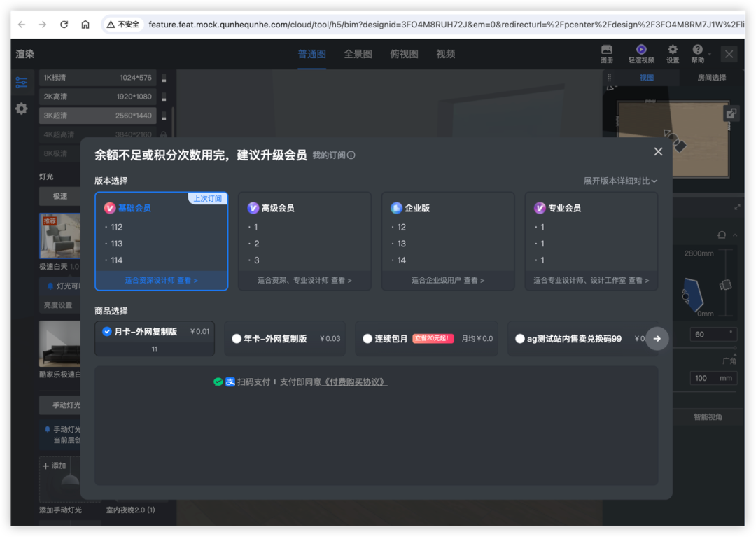Reset the camera settings with the rotate icon
The image size is (756, 537).
tap(721, 235)
